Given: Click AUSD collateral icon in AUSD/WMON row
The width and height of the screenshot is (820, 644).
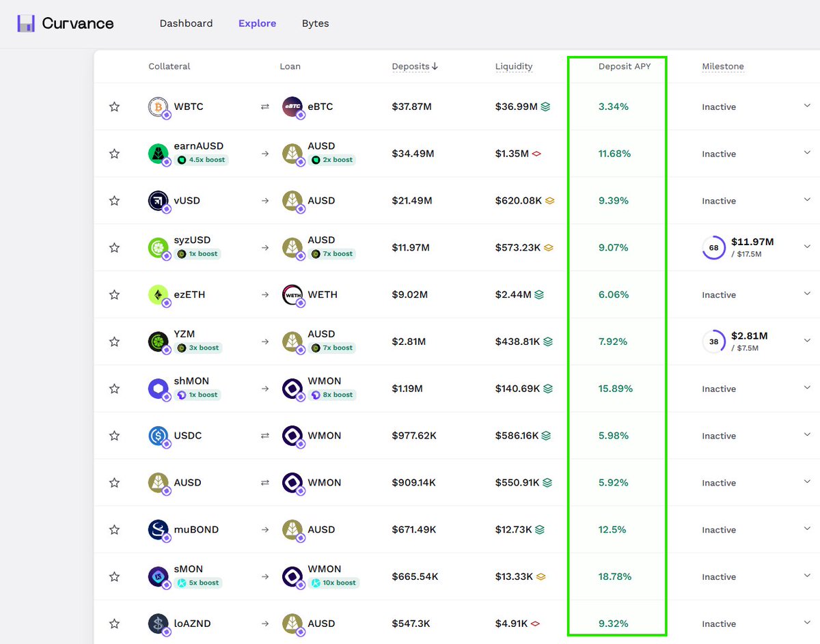Looking at the screenshot, I should tap(159, 484).
